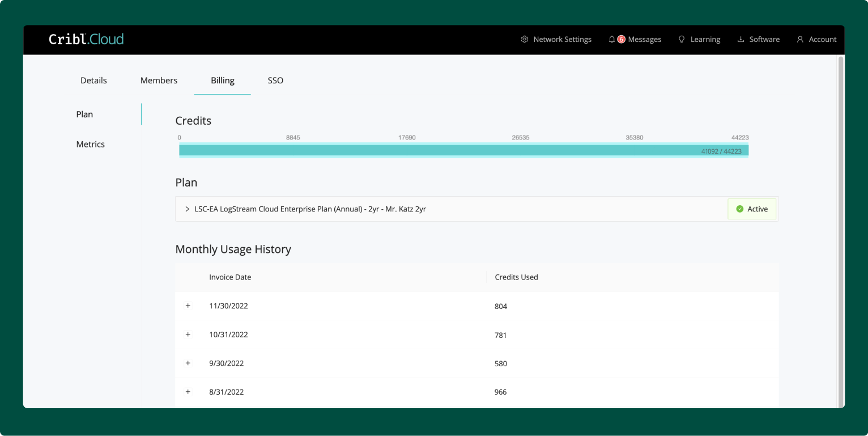Image resolution: width=868 pixels, height=436 pixels.
Task: Switch to the SSO tab
Action: [x=275, y=81]
